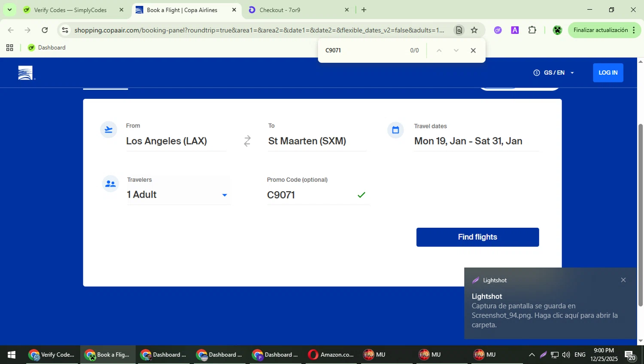Open the apps grid in bookmarks bar

[x=9, y=48]
